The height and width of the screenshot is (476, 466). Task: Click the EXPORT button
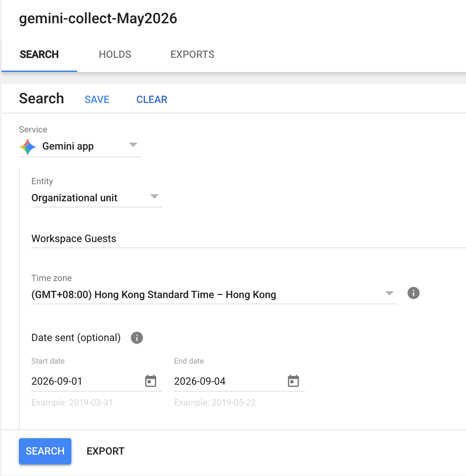click(x=106, y=451)
